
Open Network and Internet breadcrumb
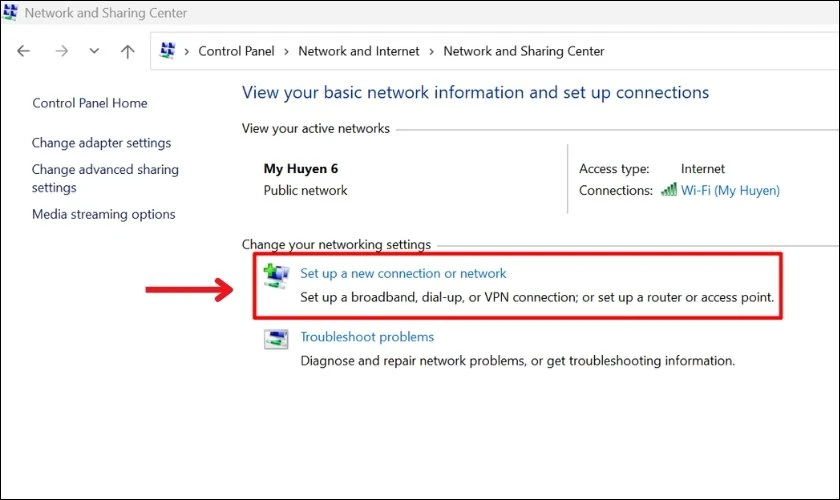[358, 51]
